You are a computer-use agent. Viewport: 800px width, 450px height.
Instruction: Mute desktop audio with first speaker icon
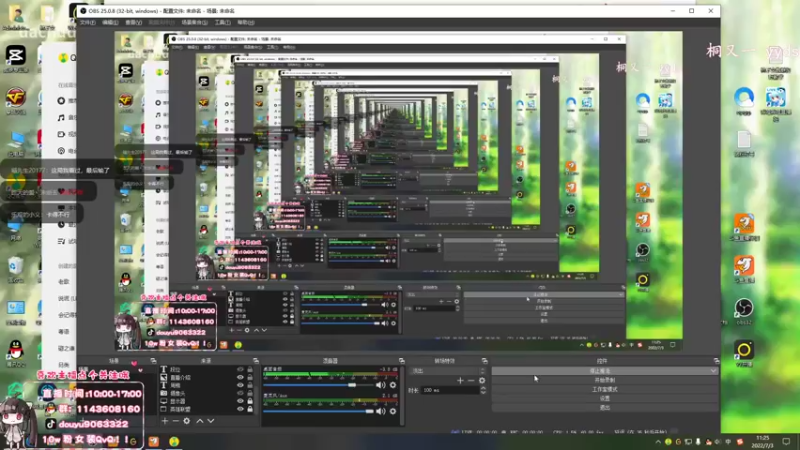[380, 385]
